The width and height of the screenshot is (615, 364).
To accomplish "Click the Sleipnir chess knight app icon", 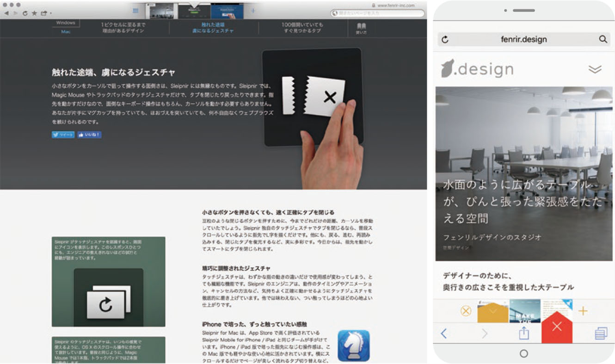I will coord(354,345).
